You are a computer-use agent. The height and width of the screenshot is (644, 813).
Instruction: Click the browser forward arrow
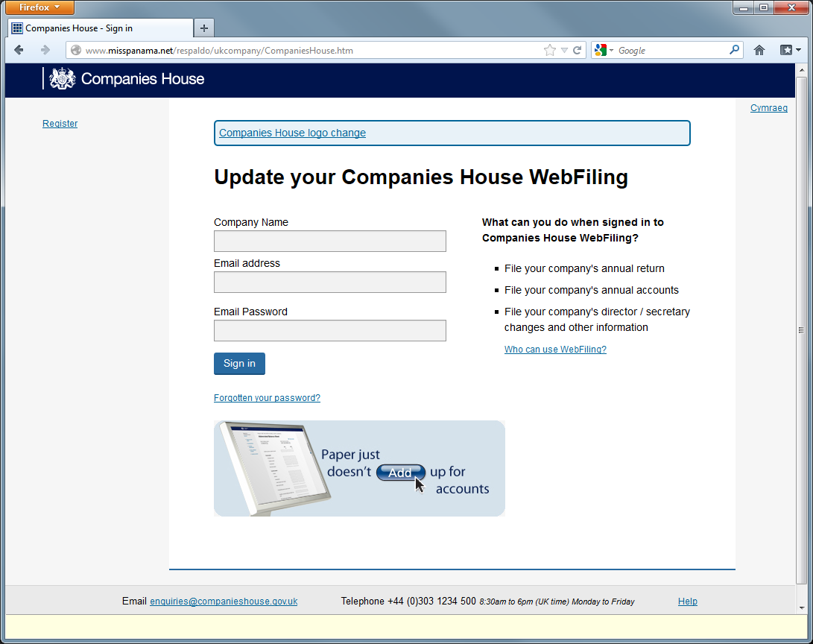coord(45,50)
